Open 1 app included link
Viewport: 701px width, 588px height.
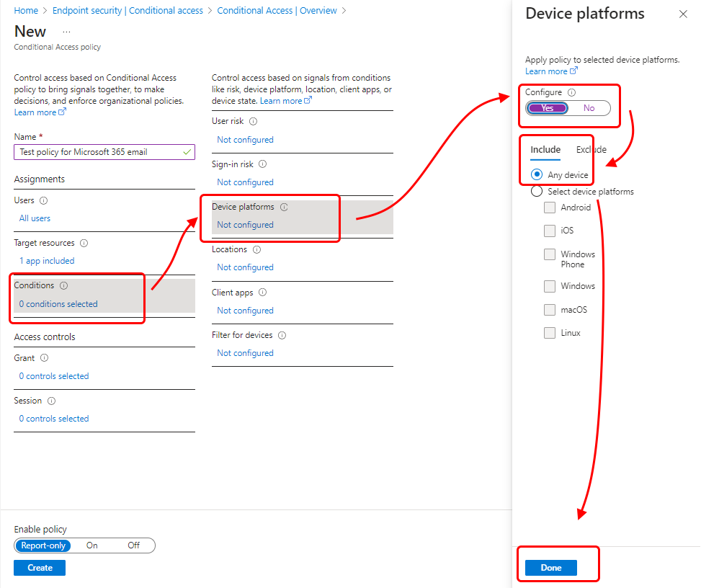pos(47,261)
